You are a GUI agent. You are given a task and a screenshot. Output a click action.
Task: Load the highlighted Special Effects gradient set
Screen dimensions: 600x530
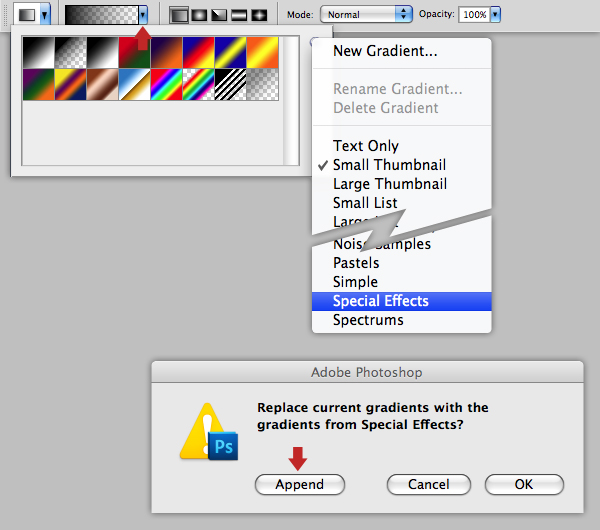402,301
